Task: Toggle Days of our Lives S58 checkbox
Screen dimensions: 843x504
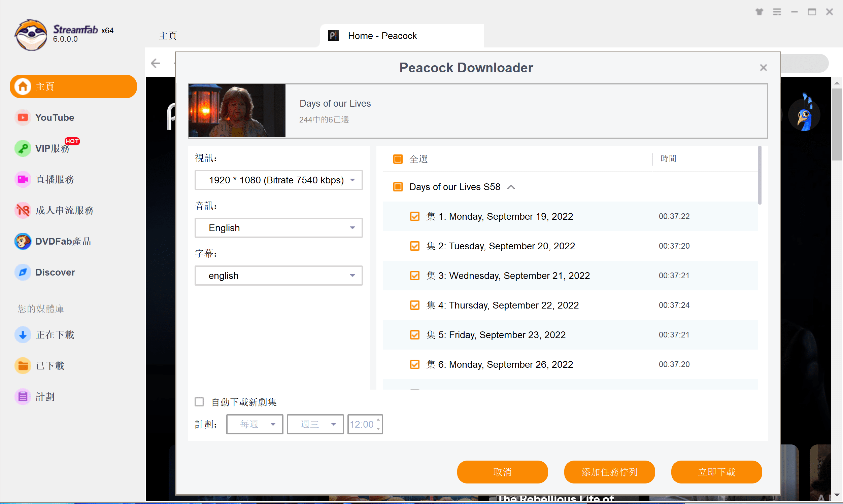Action: [398, 187]
